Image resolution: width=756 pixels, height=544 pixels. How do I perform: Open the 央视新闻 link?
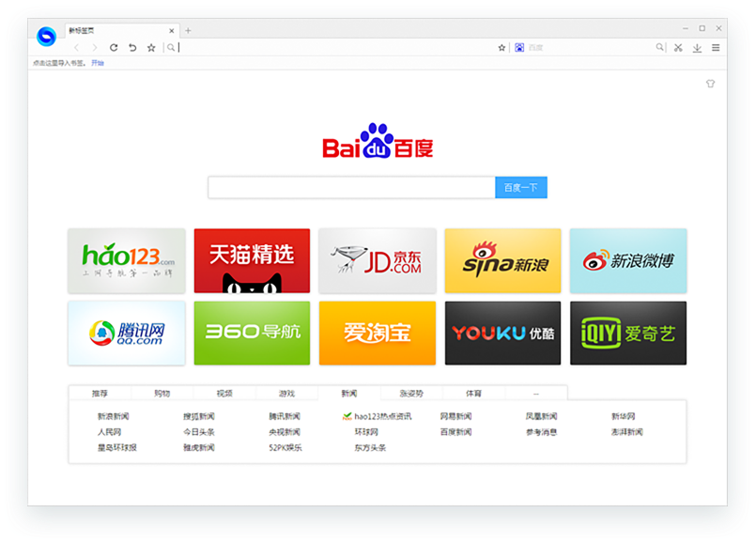point(285,432)
